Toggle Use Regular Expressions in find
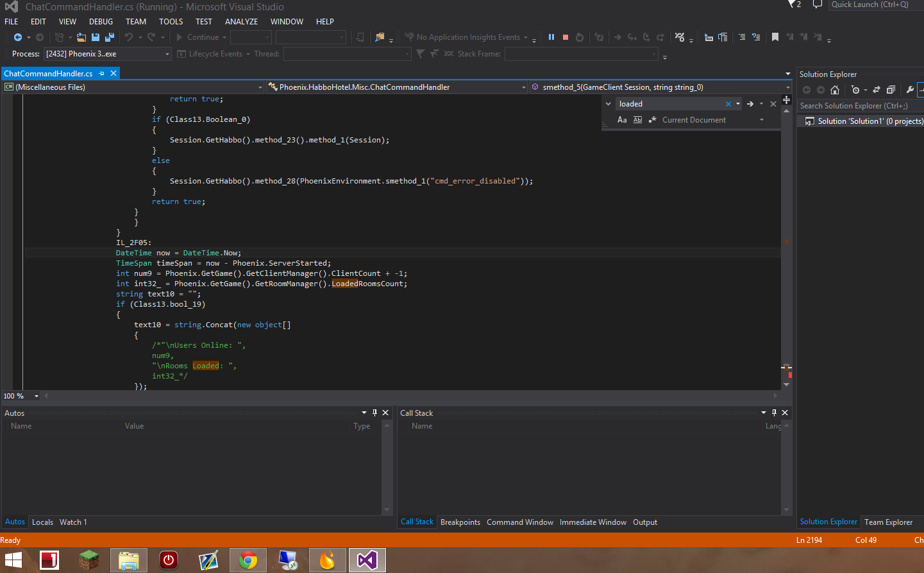 click(x=652, y=120)
